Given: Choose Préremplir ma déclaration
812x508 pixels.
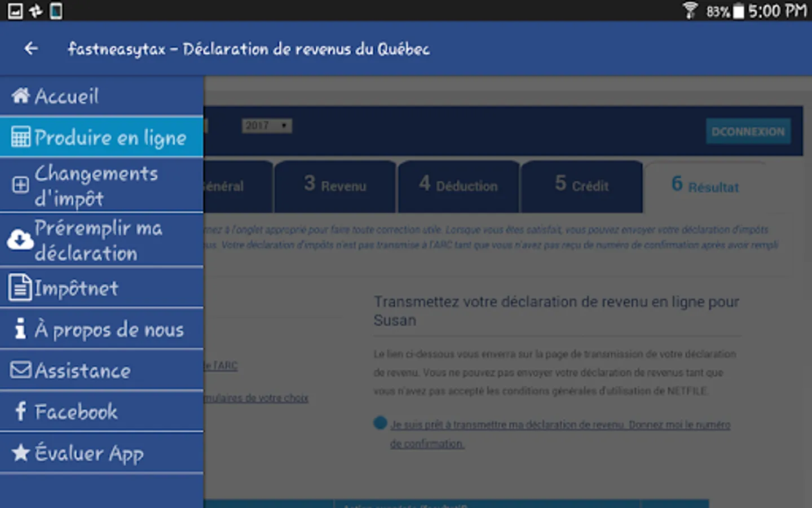Looking at the screenshot, I should click(101, 240).
